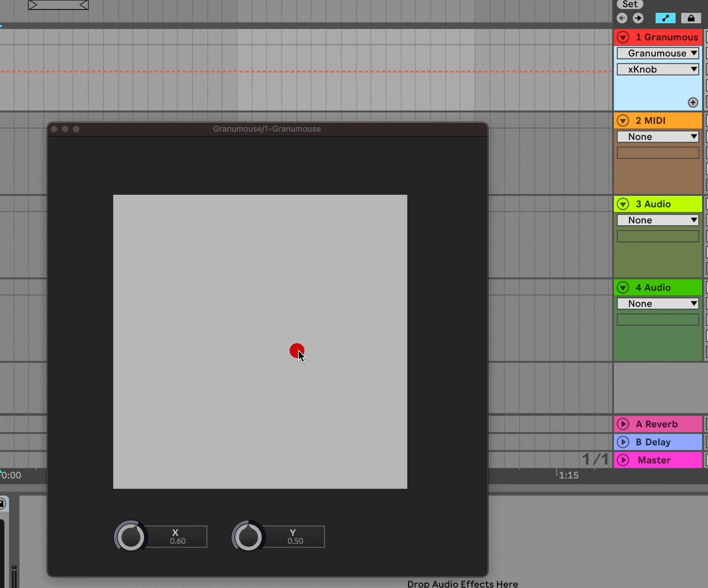Click the 1:15 time ruler marker
The width and height of the screenshot is (708, 588).
[x=569, y=475]
